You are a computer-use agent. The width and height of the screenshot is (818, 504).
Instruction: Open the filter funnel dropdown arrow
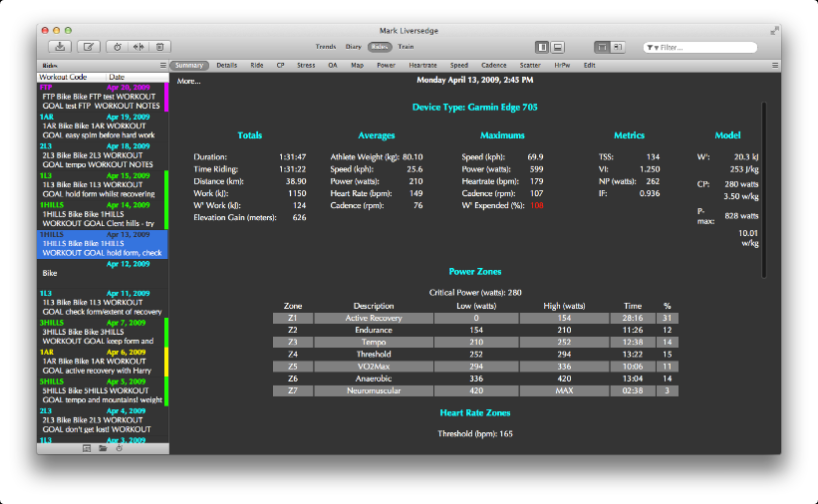652,48
